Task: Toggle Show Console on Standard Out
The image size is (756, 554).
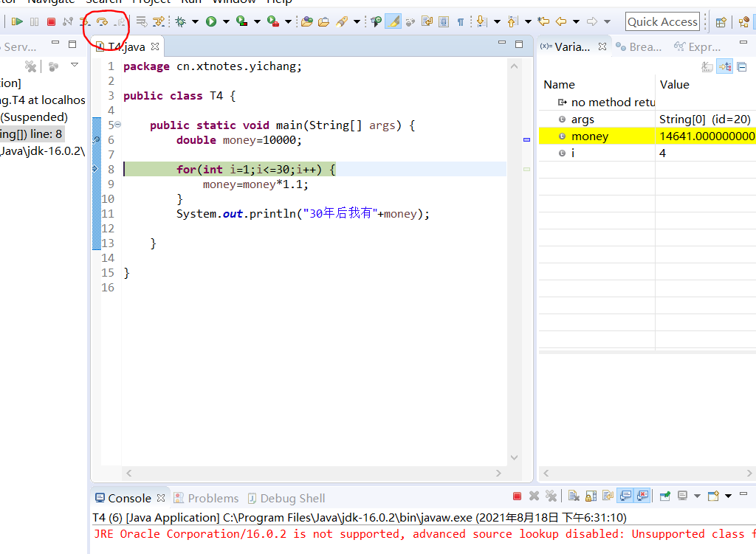Action: (x=625, y=496)
